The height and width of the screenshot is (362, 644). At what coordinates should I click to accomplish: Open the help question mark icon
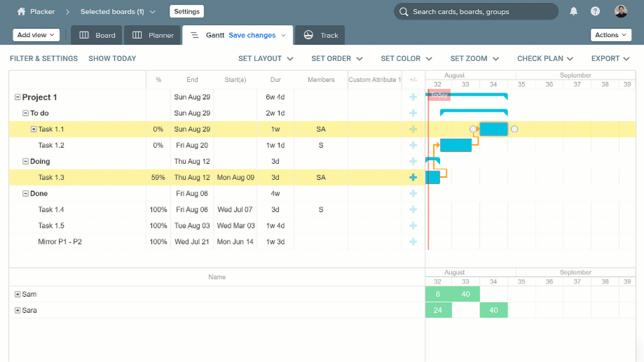pyautogui.click(x=595, y=11)
